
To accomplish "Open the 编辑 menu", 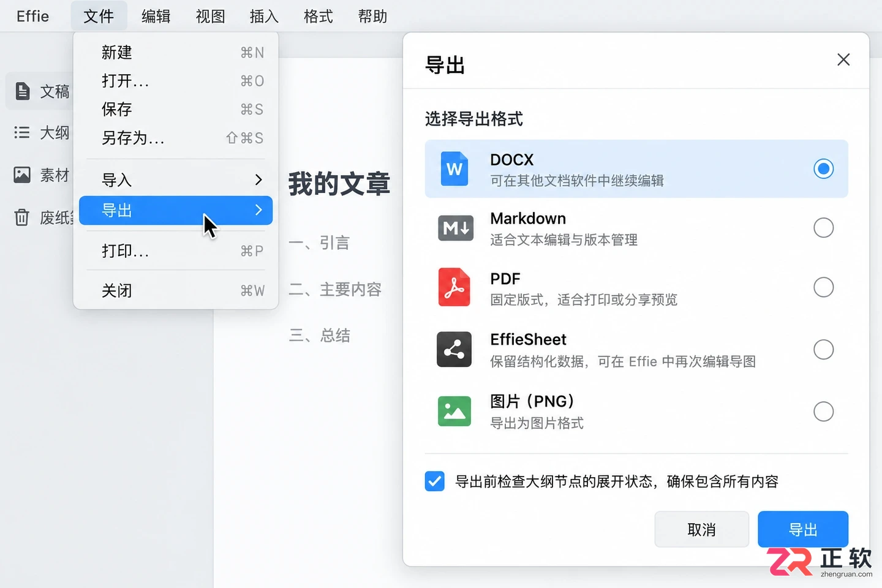I will coord(156,16).
